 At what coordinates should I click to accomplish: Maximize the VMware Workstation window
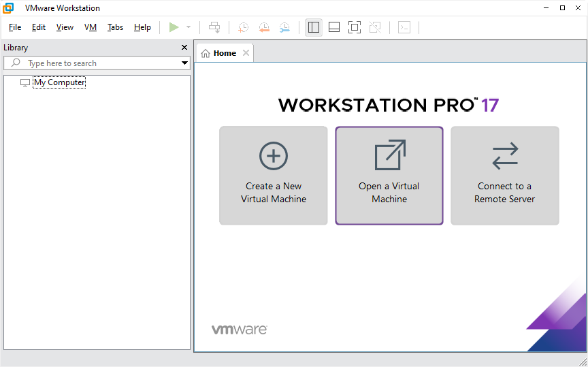[562, 8]
